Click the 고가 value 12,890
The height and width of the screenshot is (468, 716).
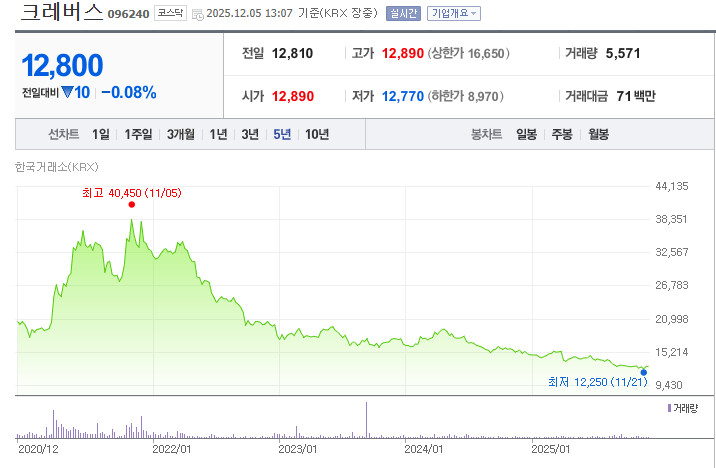[x=403, y=53]
